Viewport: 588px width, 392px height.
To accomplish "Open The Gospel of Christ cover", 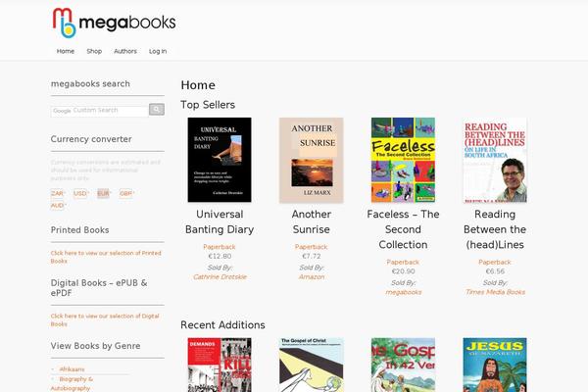I will [x=312, y=365].
